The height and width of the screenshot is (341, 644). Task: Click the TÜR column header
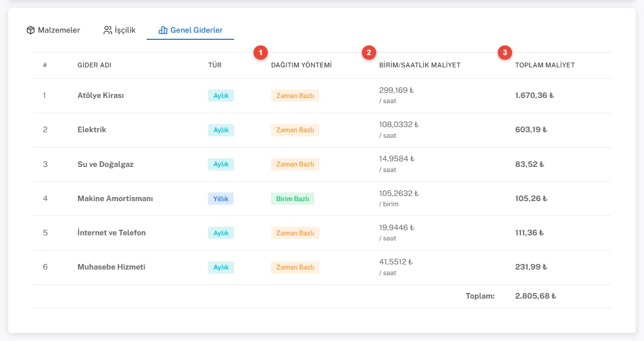click(x=215, y=65)
